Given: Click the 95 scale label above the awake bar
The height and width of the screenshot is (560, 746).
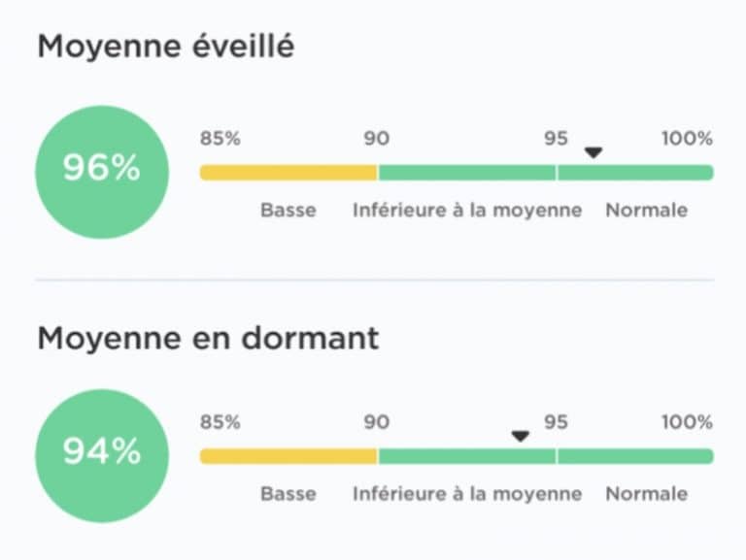Looking at the screenshot, I should tap(556, 138).
